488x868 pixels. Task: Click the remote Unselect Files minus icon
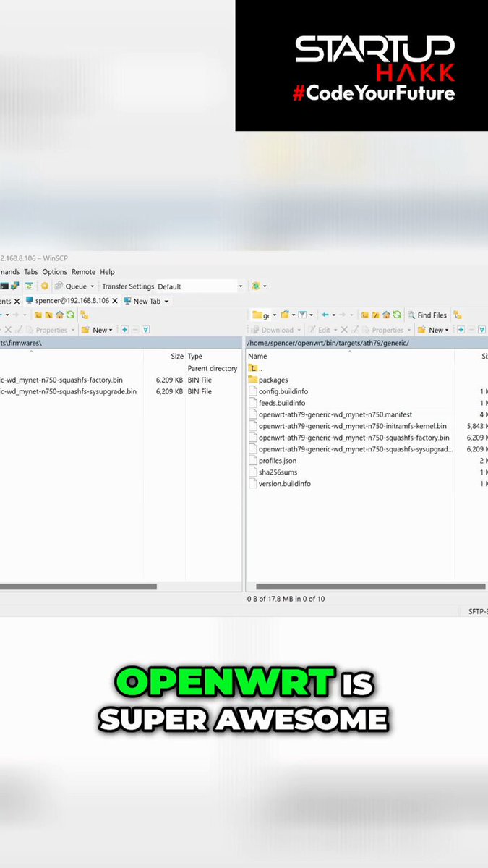[472, 330]
